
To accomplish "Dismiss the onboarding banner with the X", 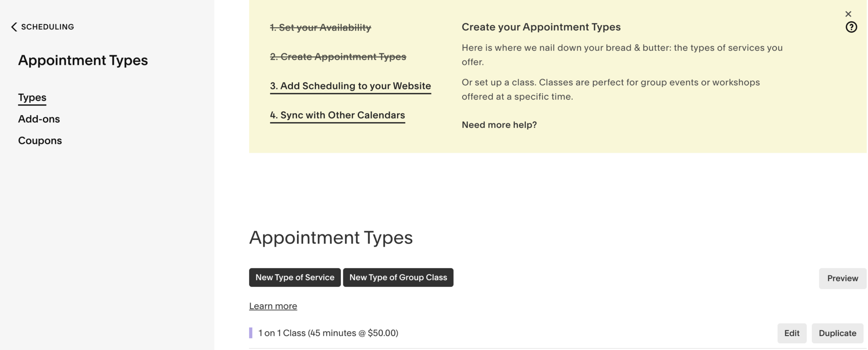I will pyautogui.click(x=849, y=14).
